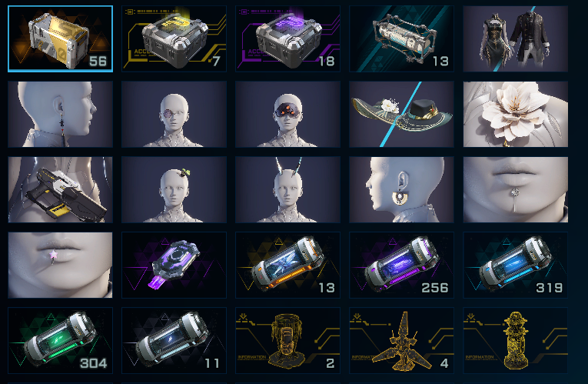Pick the antenna horns head accessory
The image size is (588, 384).
(x=288, y=189)
